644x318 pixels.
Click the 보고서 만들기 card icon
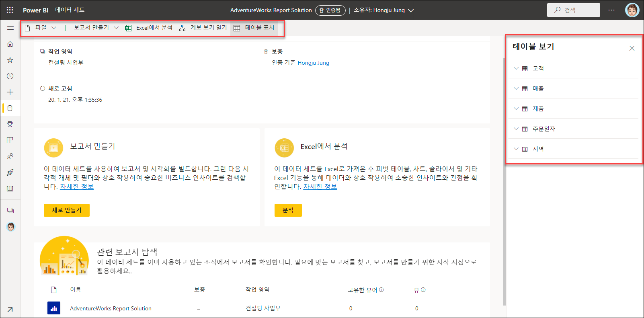[53, 148]
